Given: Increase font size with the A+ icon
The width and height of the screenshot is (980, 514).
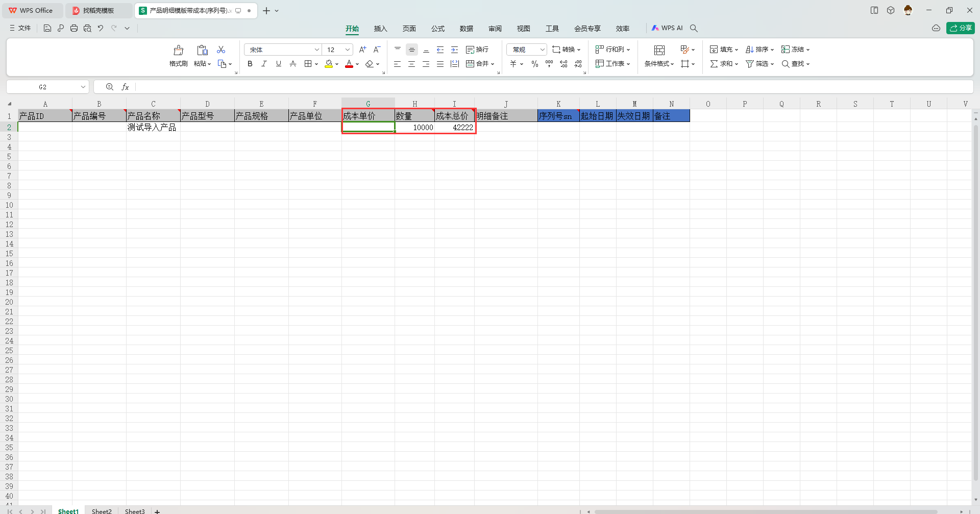Looking at the screenshot, I should point(362,50).
